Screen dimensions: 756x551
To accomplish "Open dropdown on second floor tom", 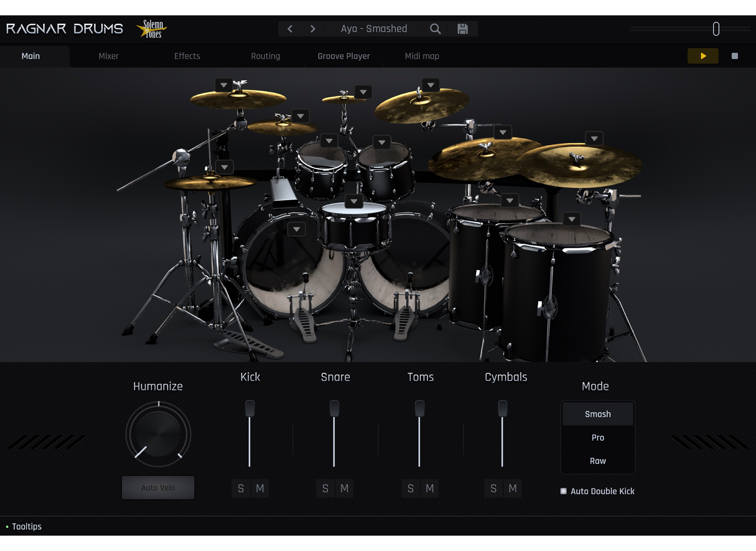I will pyautogui.click(x=572, y=219).
